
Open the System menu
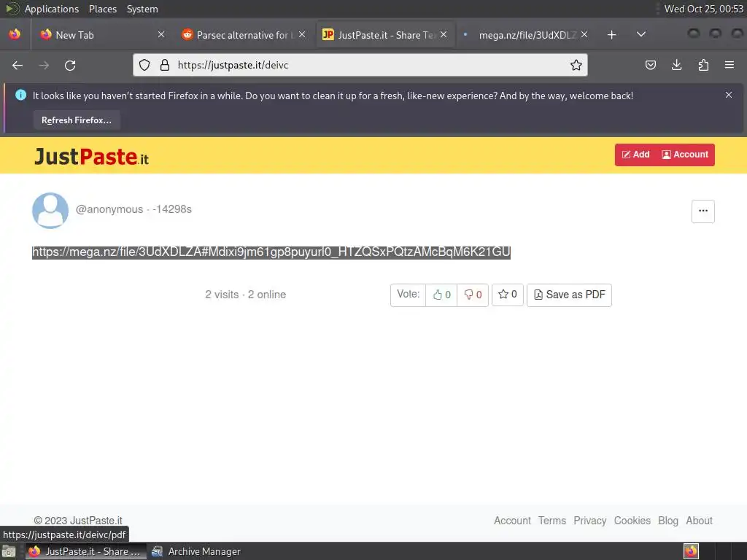pos(142,9)
